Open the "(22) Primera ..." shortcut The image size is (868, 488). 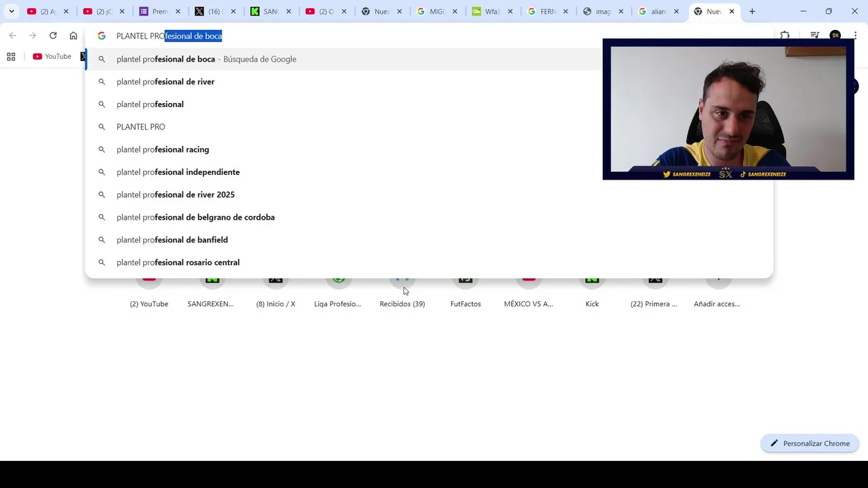click(x=654, y=293)
